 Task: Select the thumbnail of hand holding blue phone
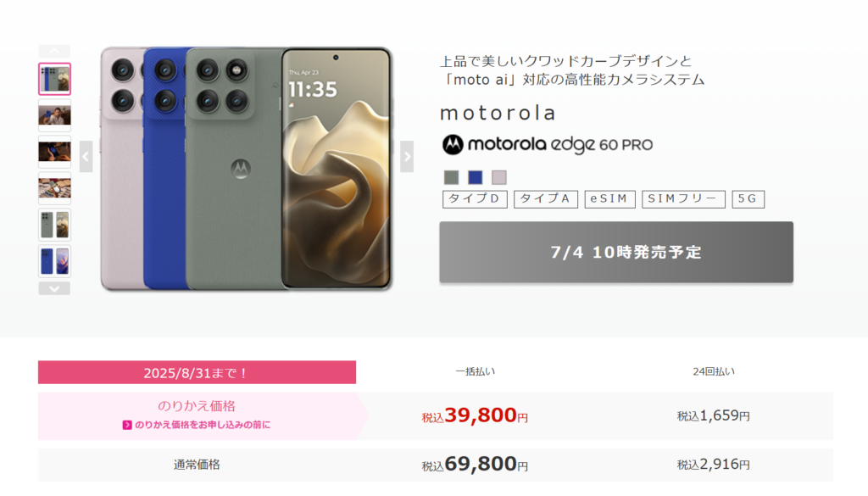tap(55, 152)
